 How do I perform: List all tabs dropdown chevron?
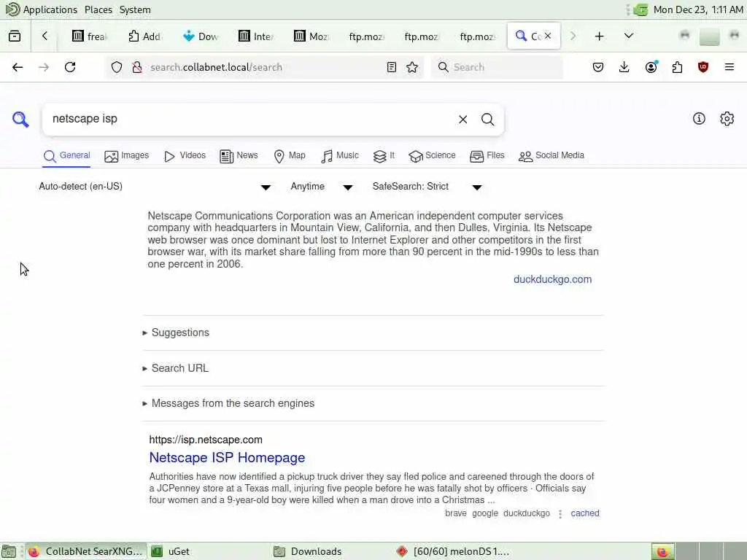[629, 36]
